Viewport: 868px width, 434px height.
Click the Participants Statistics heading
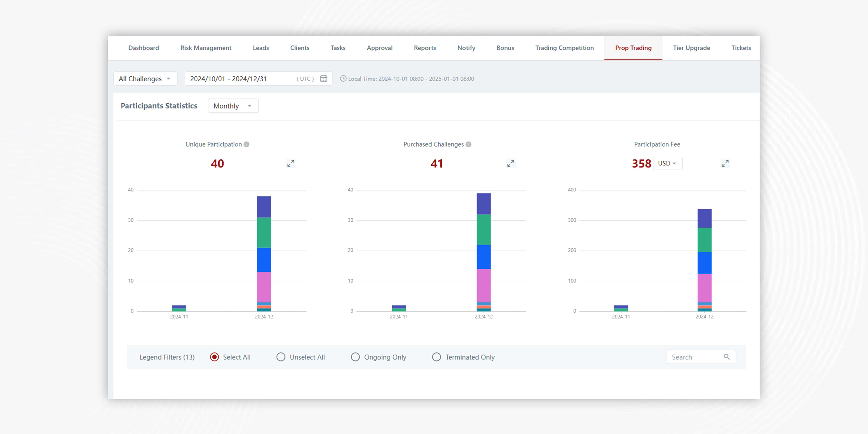pyautogui.click(x=159, y=106)
